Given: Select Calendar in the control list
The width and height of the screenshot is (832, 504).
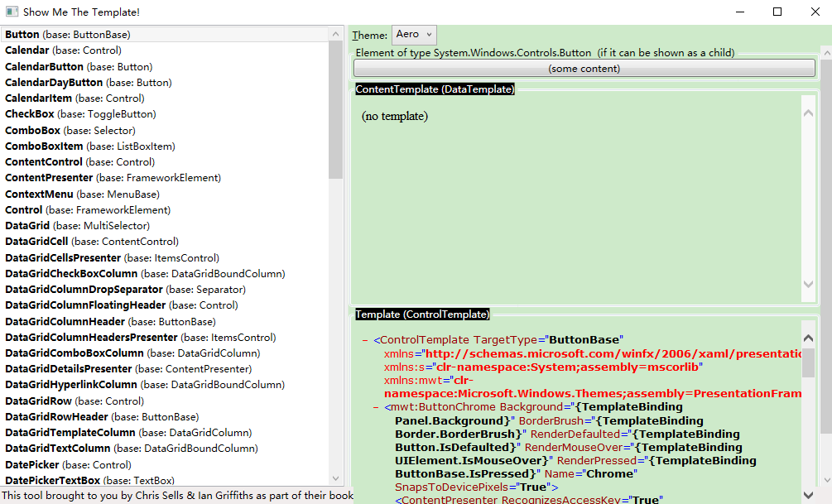Looking at the screenshot, I should coord(165,50).
